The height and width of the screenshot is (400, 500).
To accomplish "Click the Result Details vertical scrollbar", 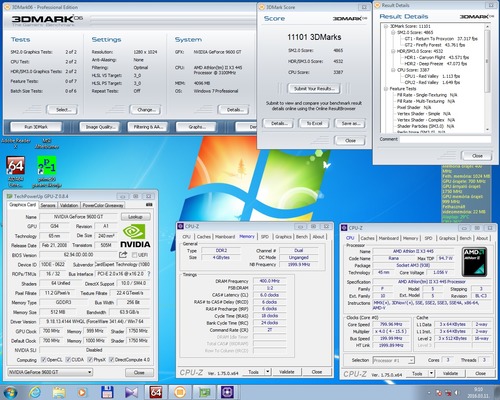I will click(x=487, y=77).
